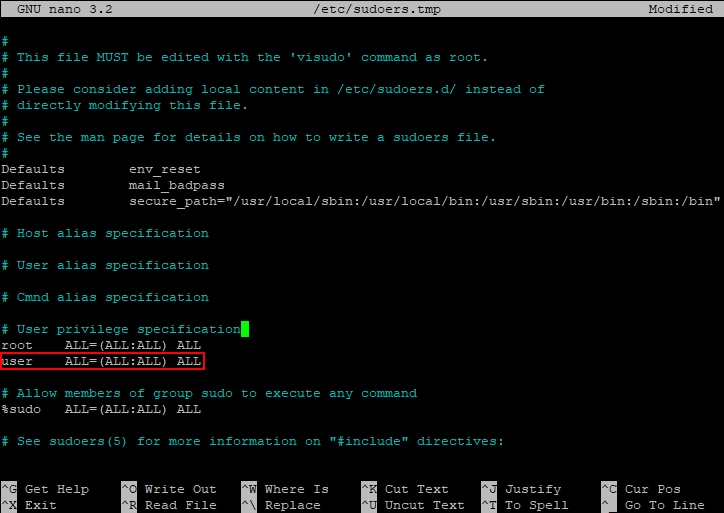Click the 'mail_badpass' Defaults value
Image resolution: width=724 pixels, height=513 pixels.
pos(177,185)
